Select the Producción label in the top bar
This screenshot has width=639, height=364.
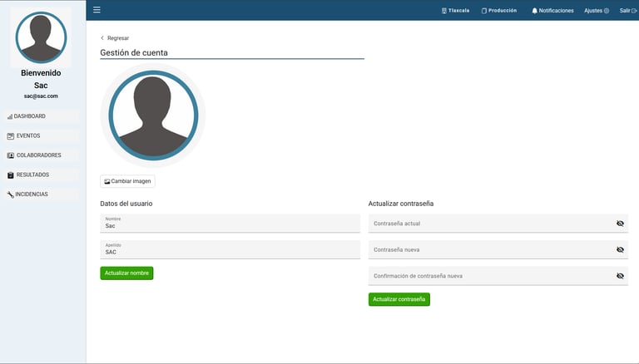503,11
